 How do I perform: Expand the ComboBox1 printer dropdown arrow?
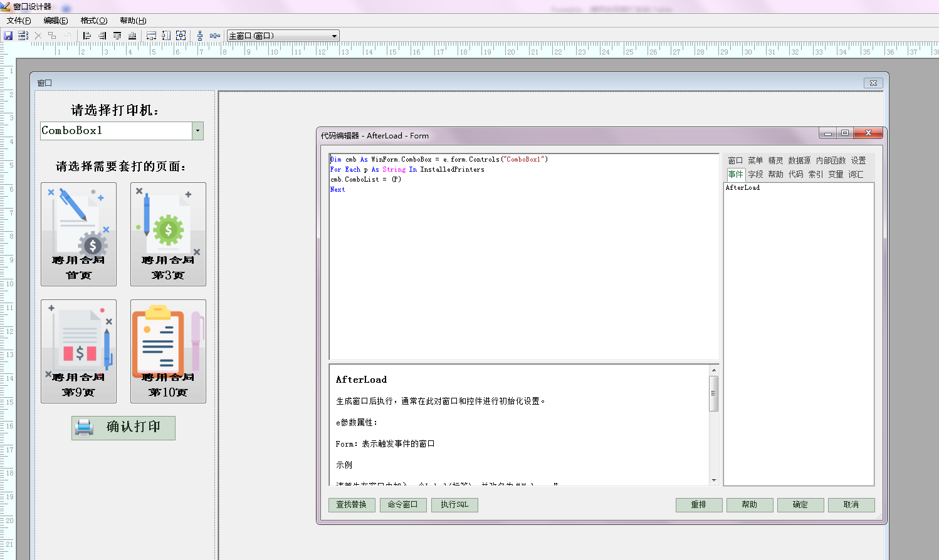pyautogui.click(x=197, y=131)
